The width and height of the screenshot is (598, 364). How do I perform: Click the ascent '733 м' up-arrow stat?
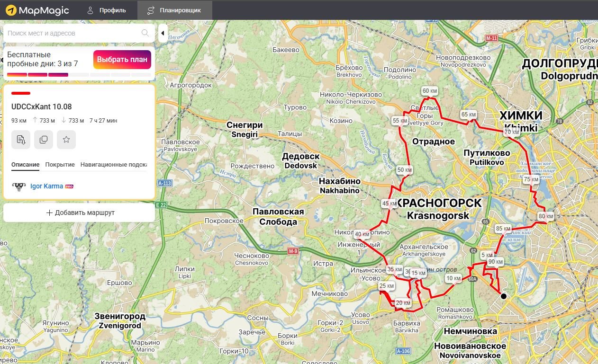pyautogui.click(x=44, y=121)
